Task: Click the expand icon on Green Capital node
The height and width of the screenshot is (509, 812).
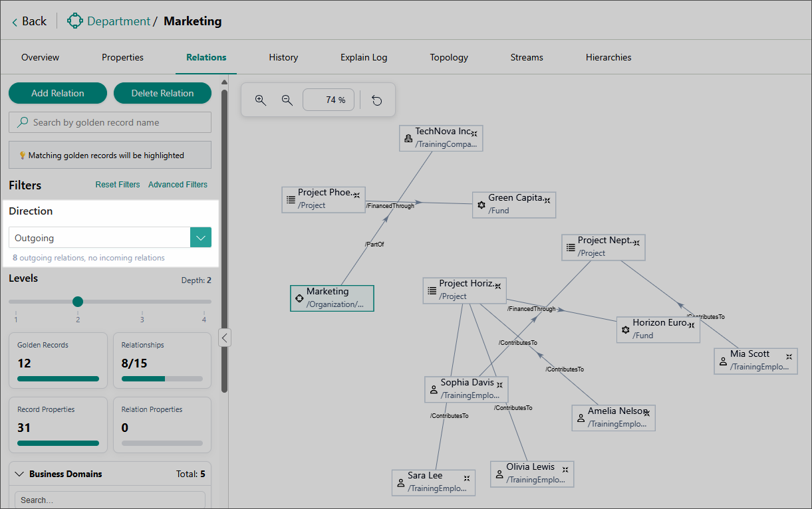Action: tap(547, 200)
